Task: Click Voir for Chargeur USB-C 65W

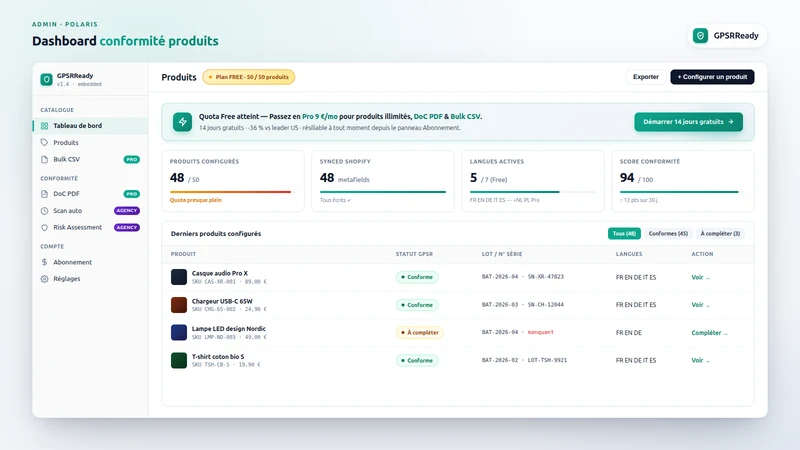Action: coord(700,305)
